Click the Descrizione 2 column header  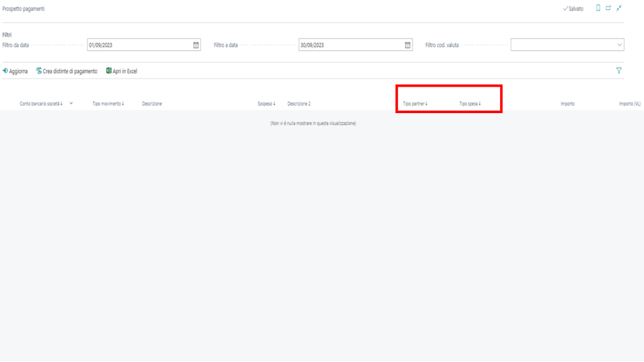[299, 104]
